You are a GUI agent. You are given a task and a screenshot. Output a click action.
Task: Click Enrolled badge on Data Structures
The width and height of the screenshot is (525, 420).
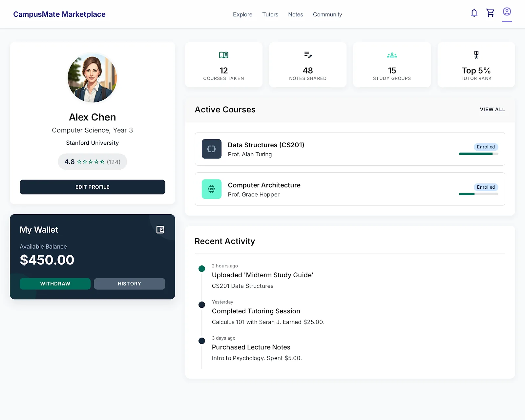pyautogui.click(x=486, y=147)
